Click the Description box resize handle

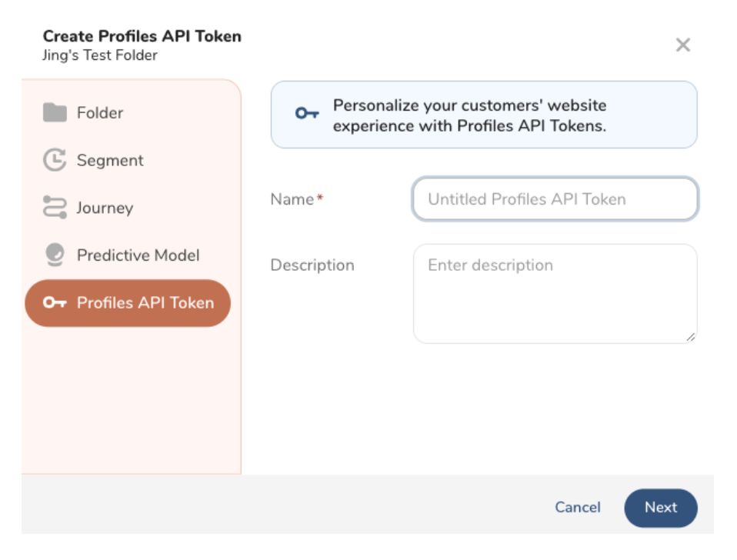691,337
